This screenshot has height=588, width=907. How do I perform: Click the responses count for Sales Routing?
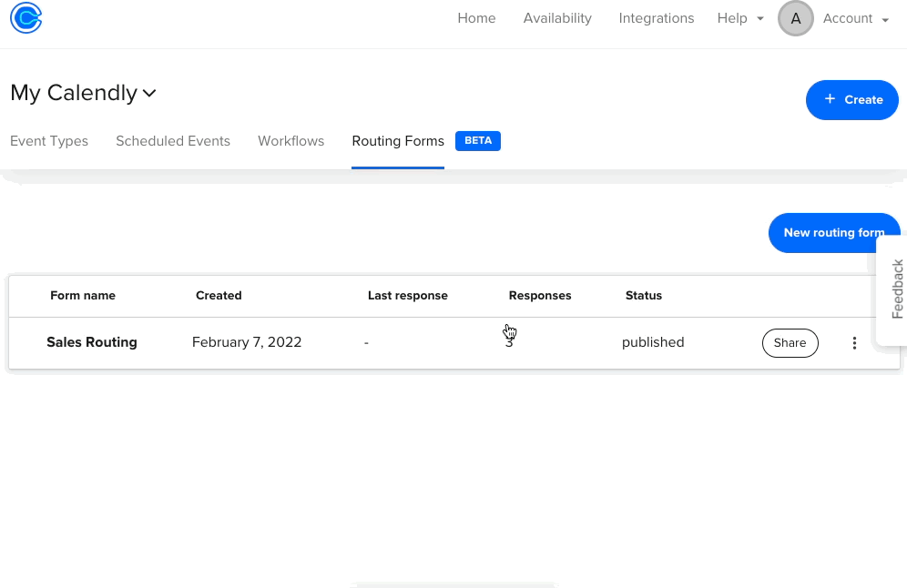[509, 342]
